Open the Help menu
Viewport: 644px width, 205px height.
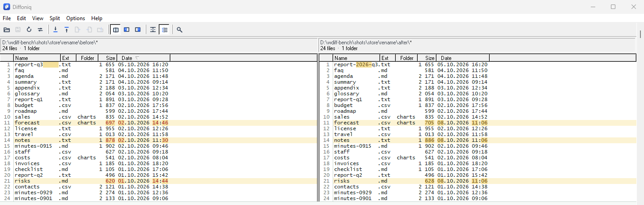[97, 18]
